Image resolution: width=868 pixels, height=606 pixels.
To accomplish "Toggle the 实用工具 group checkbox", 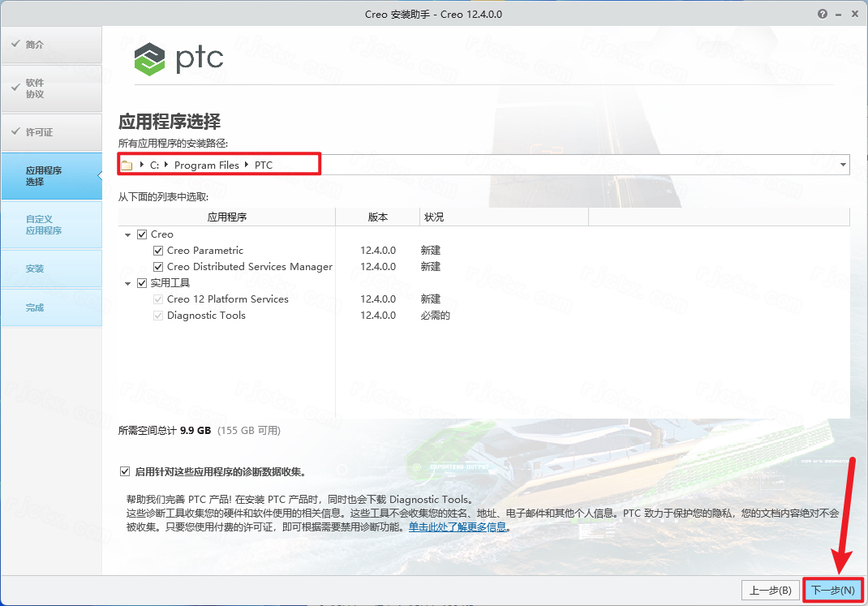I will (x=142, y=283).
